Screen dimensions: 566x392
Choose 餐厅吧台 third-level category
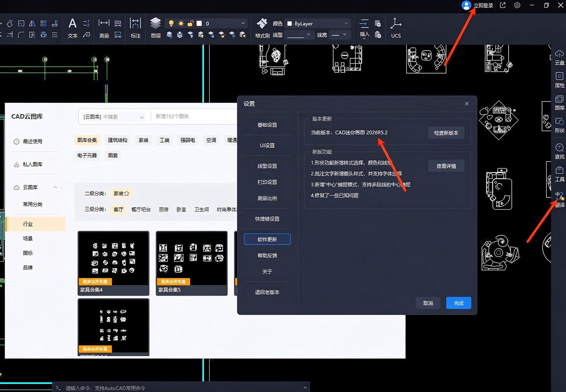point(141,209)
